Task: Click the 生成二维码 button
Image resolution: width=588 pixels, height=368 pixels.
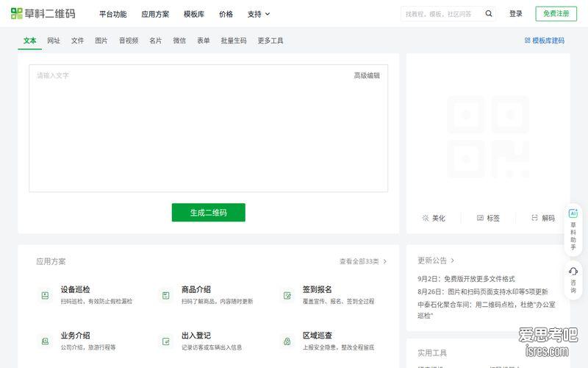Action: pos(209,213)
